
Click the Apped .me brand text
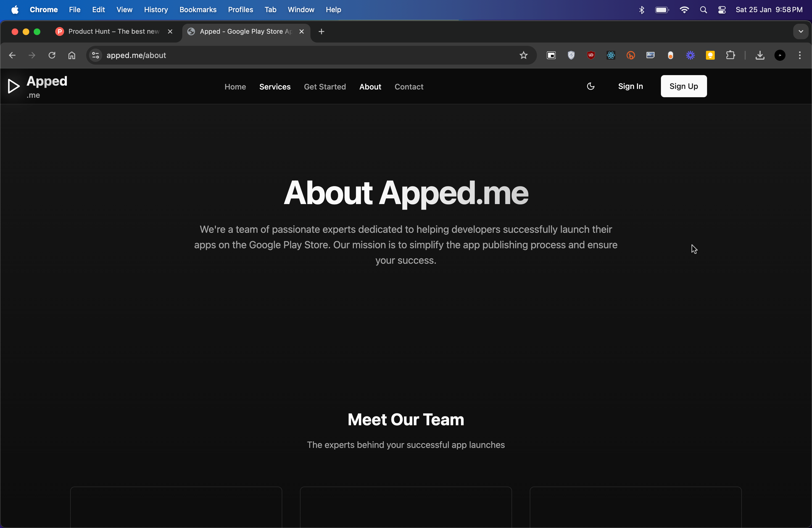click(47, 87)
